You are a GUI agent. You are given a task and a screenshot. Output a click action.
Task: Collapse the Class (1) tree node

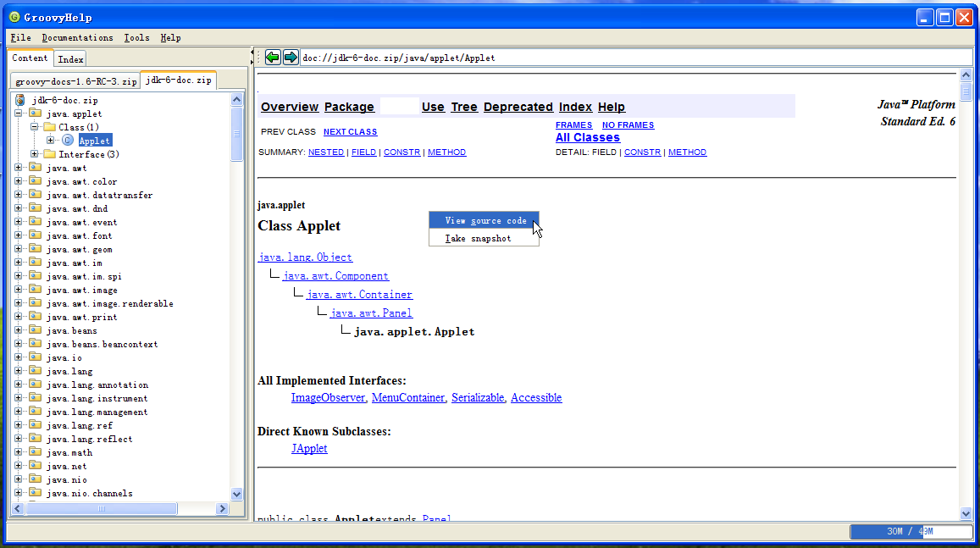click(x=35, y=127)
